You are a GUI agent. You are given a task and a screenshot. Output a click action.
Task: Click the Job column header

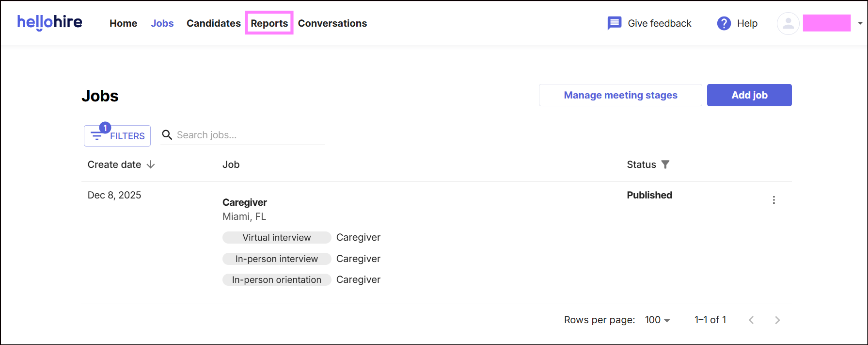(231, 164)
